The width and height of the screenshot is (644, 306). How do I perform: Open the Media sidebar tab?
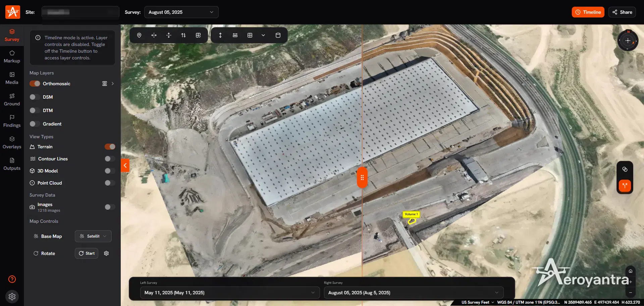pyautogui.click(x=12, y=78)
